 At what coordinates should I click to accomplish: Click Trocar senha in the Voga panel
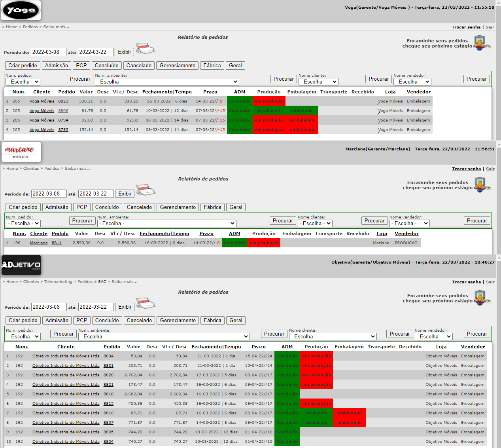466,27
